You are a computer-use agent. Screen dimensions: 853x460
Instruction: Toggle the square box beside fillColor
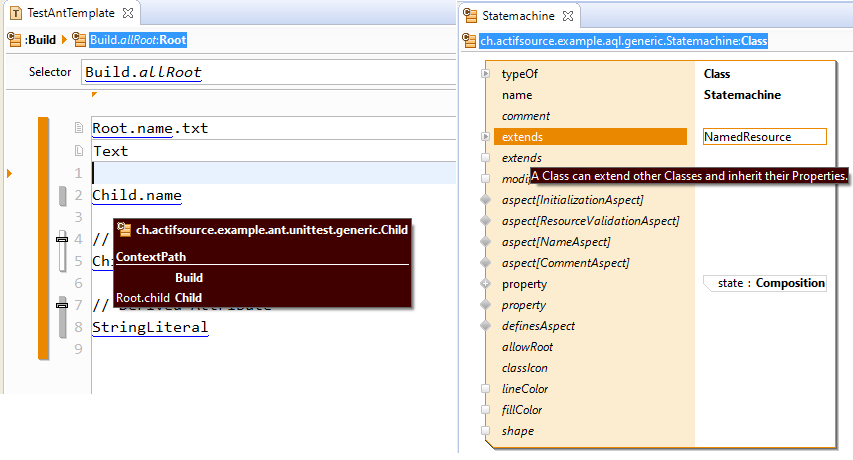tap(486, 410)
